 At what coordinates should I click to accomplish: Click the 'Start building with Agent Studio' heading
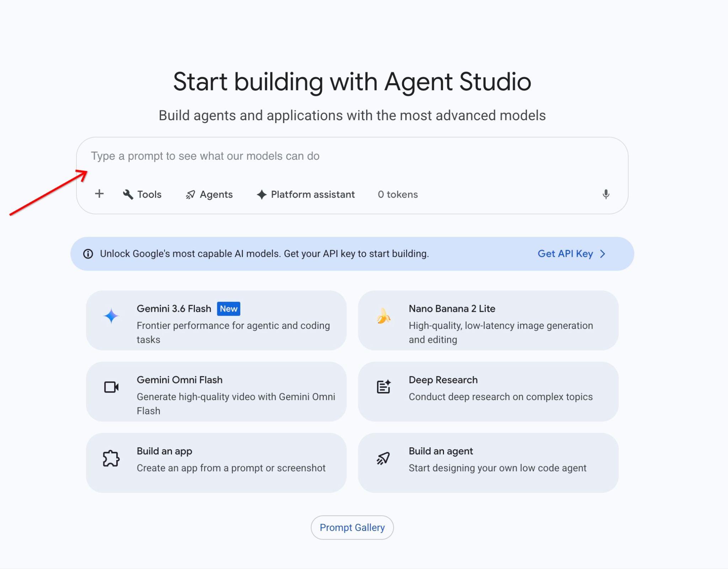[352, 82]
